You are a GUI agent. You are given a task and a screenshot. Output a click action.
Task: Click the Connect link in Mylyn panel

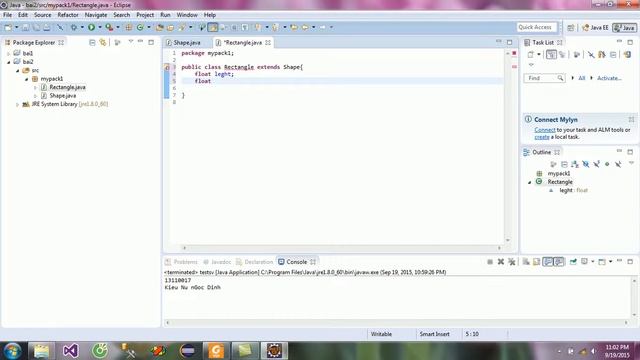[545, 130]
